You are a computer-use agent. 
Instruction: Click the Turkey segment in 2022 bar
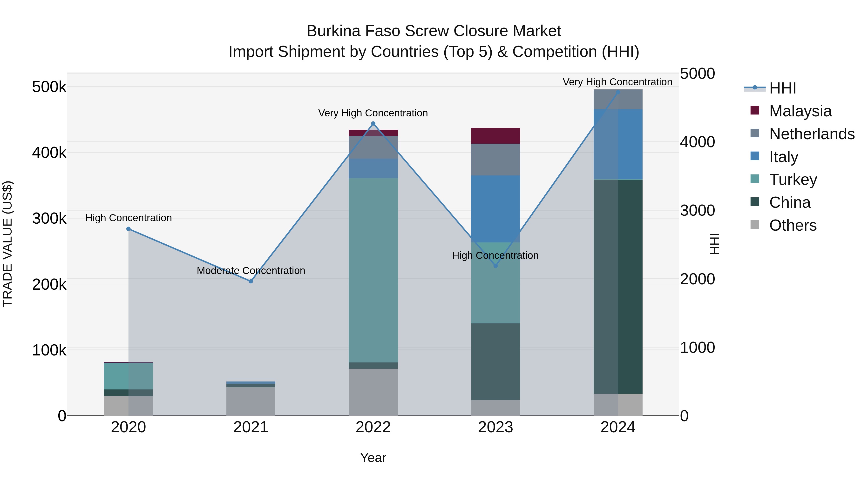coord(373,270)
